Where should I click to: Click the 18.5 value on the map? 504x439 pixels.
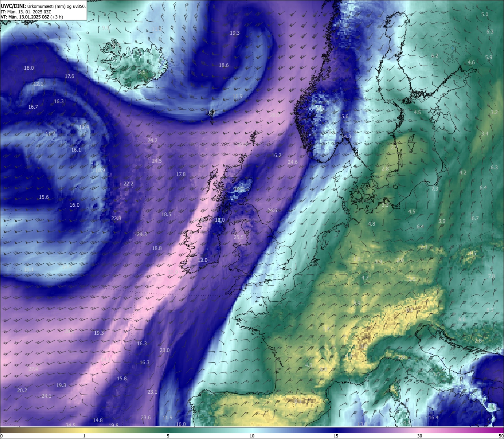click(166, 215)
